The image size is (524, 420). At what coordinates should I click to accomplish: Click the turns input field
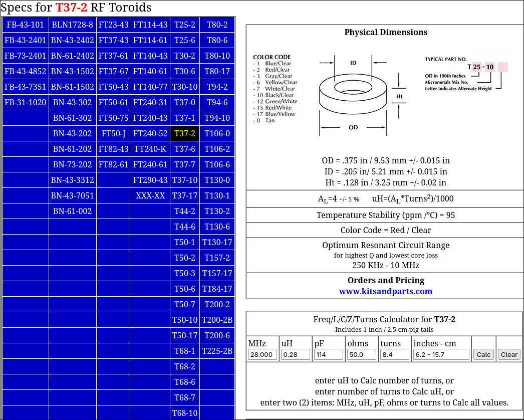(394, 354)
